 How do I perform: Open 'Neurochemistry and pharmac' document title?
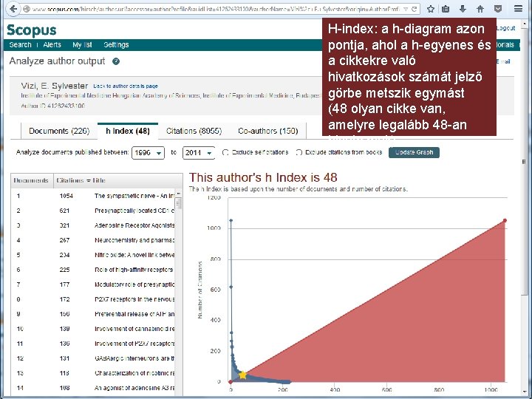(x=134, y=240)
